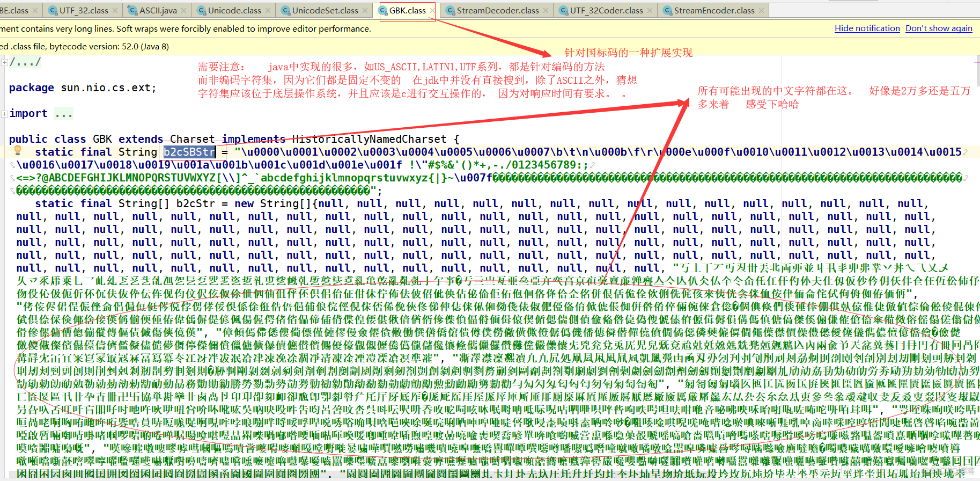
Task: Open the UTF_32Coder.class tab
Action: [x=606, y=10]
